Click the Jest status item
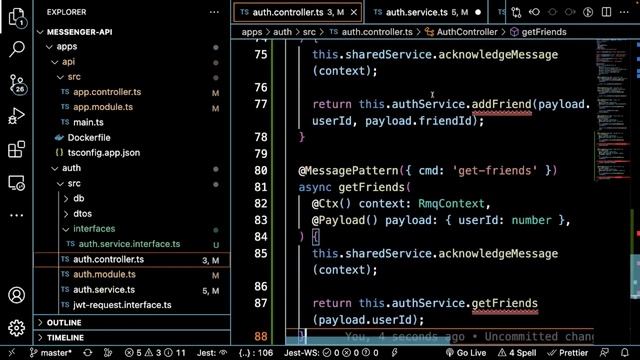The height and width of the screenshot is (360, 640). point(212,353)
